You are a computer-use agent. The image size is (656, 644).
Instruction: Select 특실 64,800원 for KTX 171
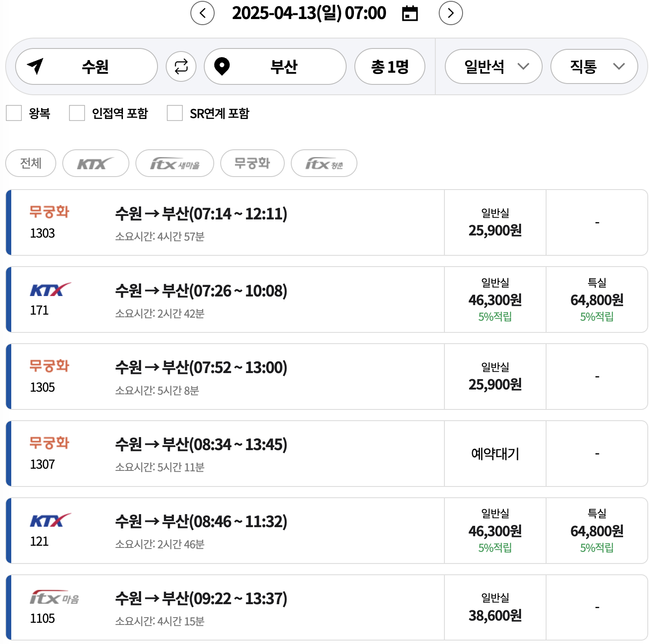point(597,299)
